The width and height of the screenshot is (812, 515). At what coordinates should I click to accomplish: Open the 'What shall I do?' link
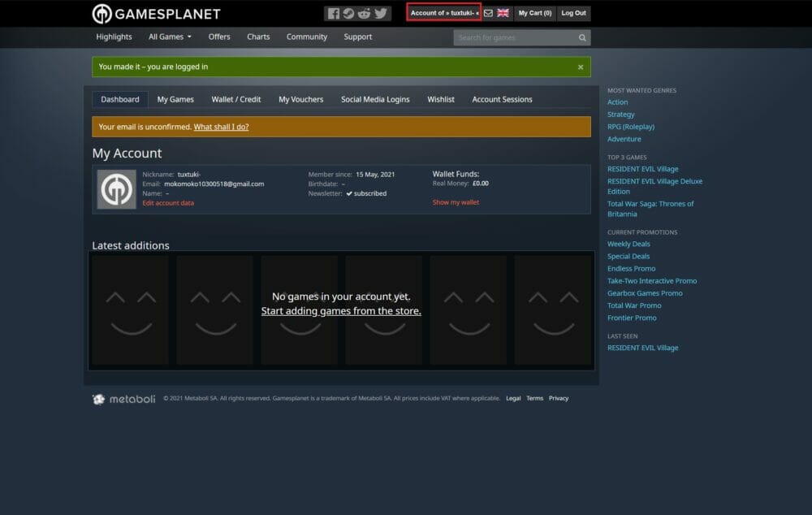coord(221,127)
